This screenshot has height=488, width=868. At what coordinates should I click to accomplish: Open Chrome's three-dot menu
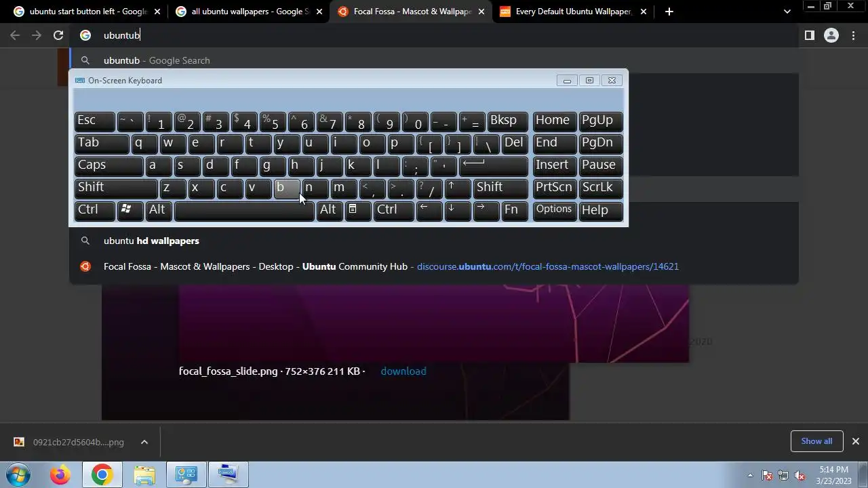tap(854, 35)
